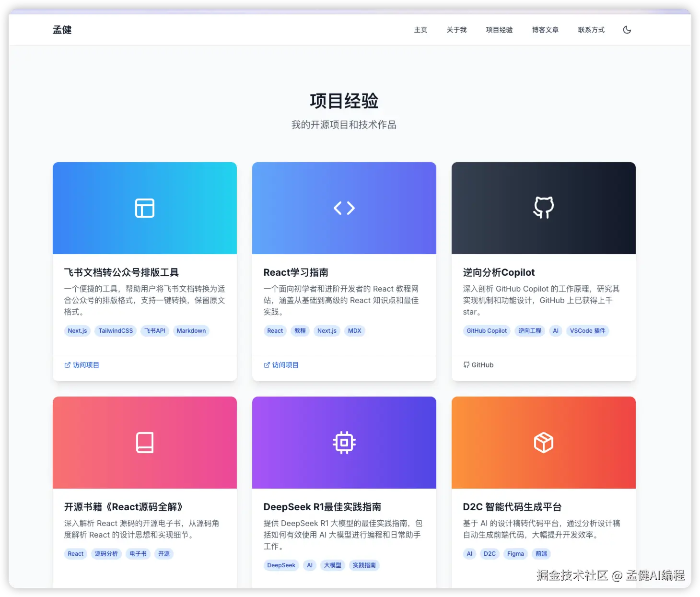This screenshot has height=597, width=700.
Task: Click the 飞书文档转公众号排版工具 title
Action: pos(121,272)
